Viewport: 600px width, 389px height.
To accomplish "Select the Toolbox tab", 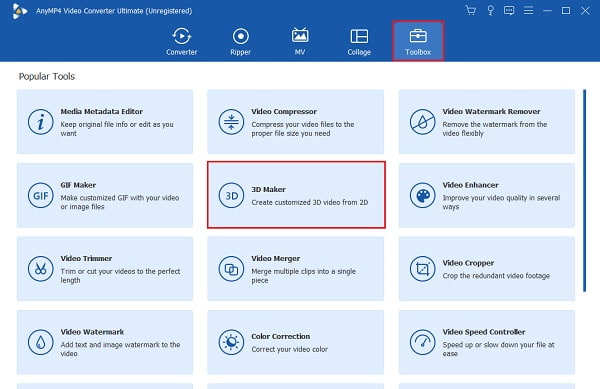I will point(418,41).
